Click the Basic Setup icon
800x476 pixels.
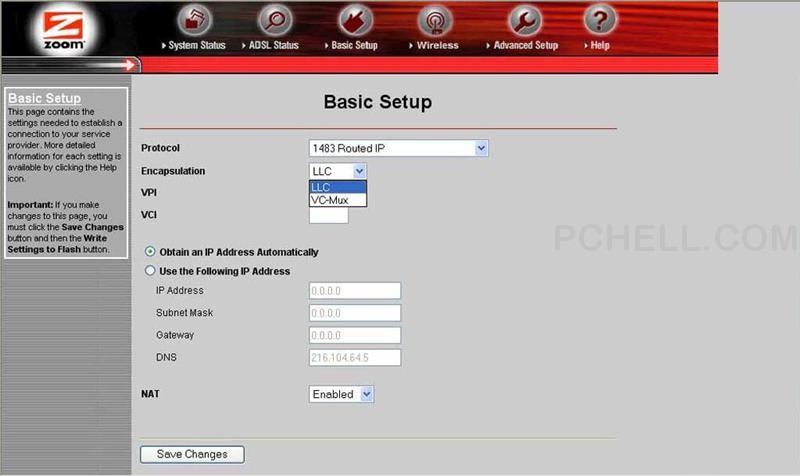pos(355,19)
